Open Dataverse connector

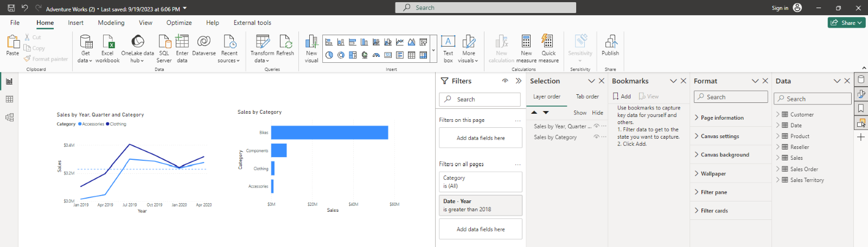pos(204,45)
